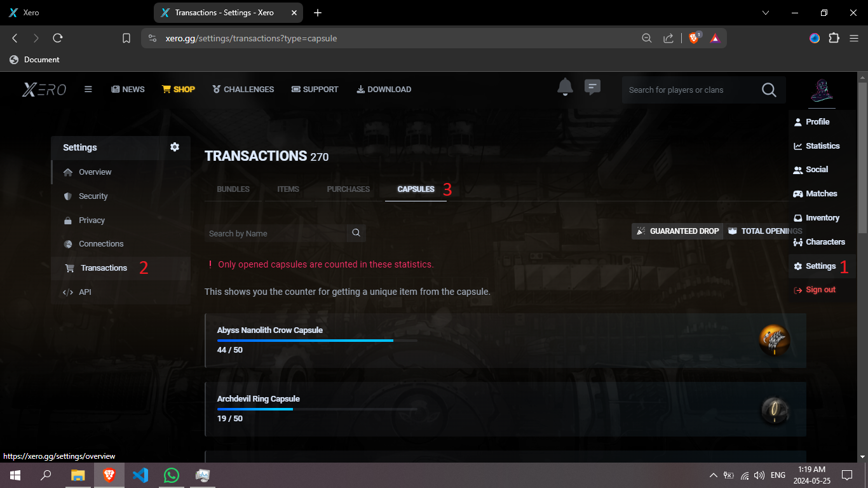Open the Brave browser main menu
This screenshot has width=868, height=488.
854,38
